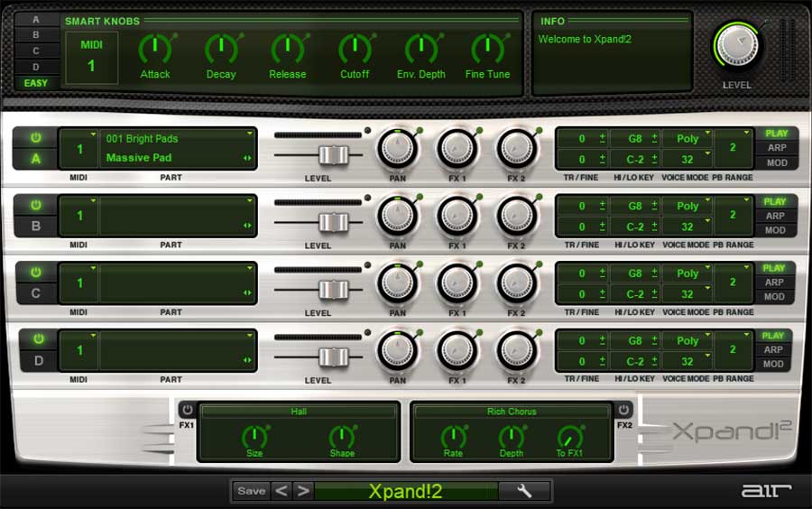The width and height of the screenshot is (812, 509).
Task: Open part A PB range dropdown
Action: (x=733, y=148)
